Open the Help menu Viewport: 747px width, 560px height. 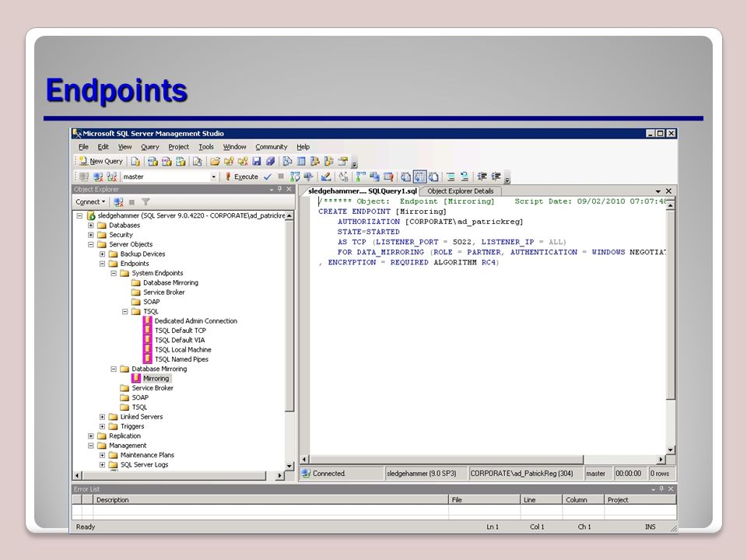303,147
